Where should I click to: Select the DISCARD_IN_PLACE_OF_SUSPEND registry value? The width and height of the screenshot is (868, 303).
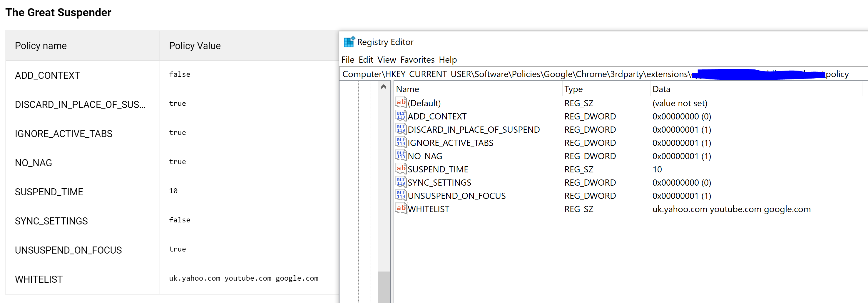[474, 129]
